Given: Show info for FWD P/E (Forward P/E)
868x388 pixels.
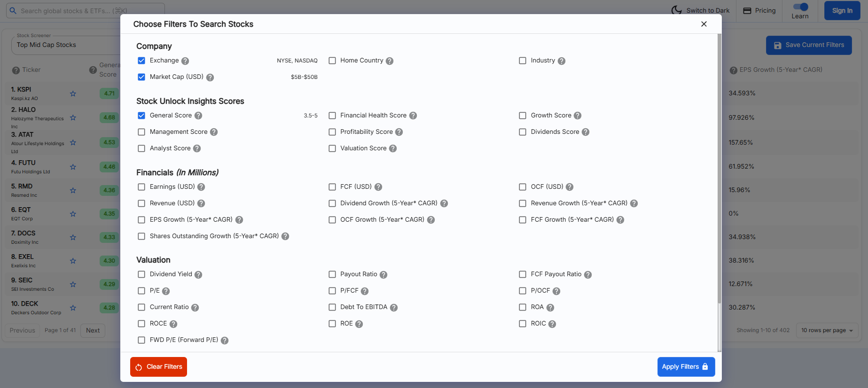Looking at the screenshot, I should click(x=225, y=341).
